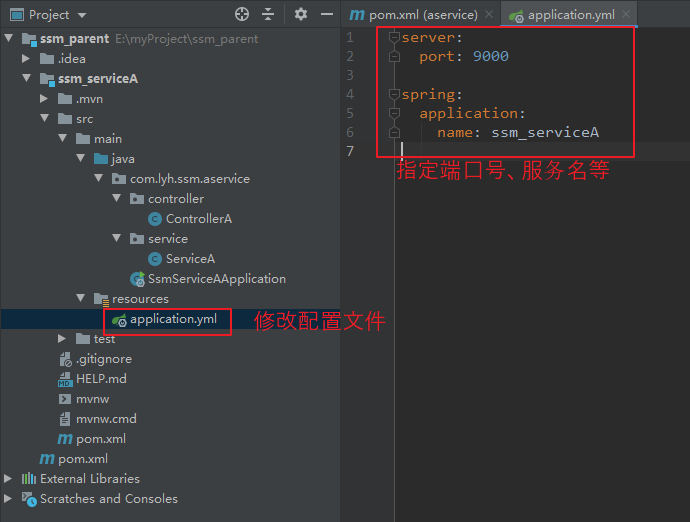Click the SsmServiceAApplication Spring Boot icon
This screenshot has height=522, width=690.
[x=137, y=279]
